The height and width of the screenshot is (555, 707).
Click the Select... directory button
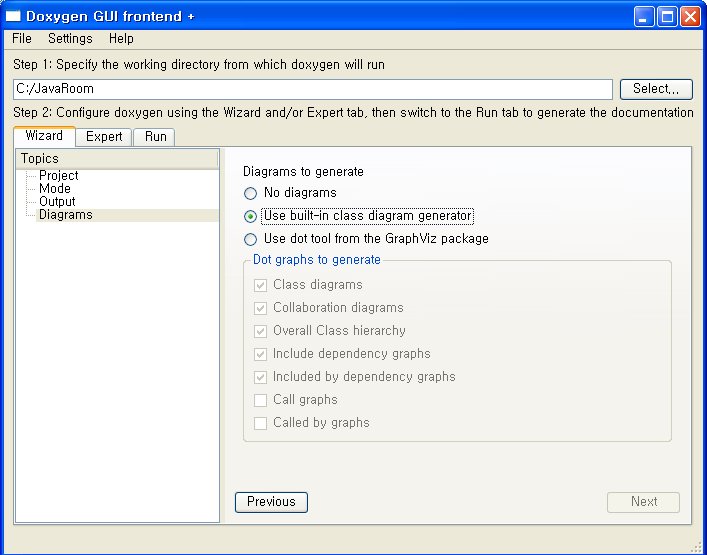(x=656, y=89)
